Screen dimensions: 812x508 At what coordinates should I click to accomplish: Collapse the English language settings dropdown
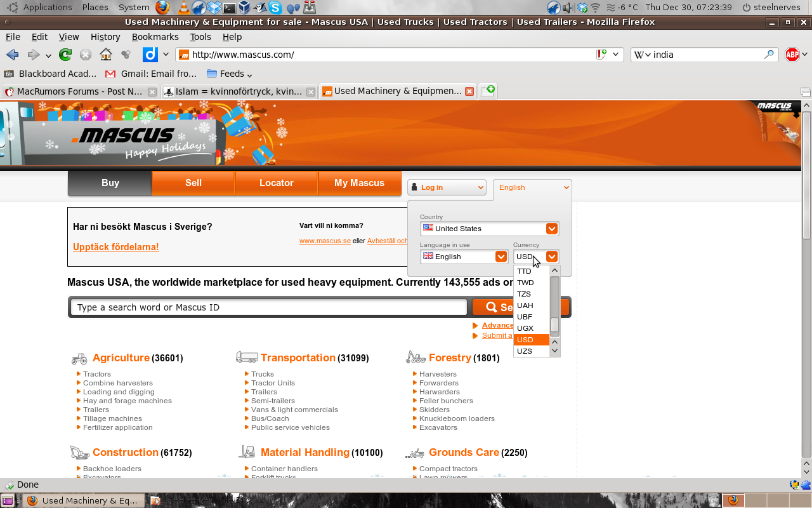tap(532, 187)
